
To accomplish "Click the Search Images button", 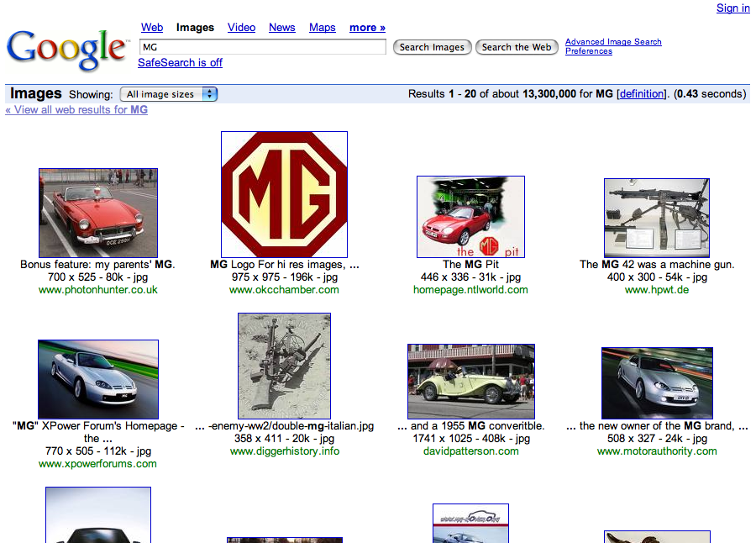I will tap(432, 47).
